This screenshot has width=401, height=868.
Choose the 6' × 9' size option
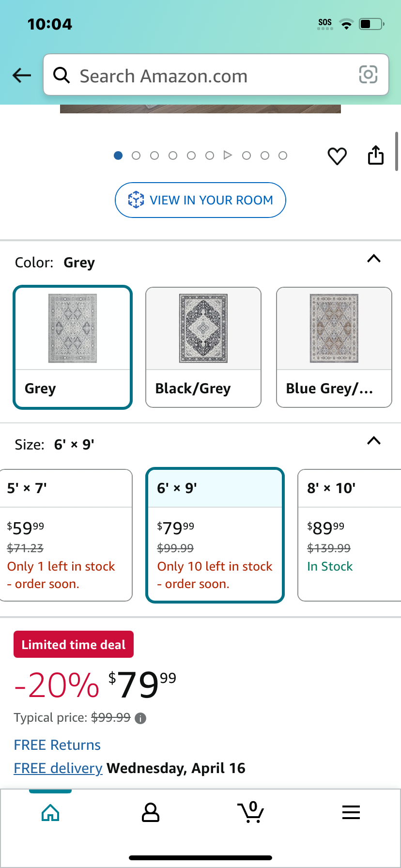pos(215,535)
